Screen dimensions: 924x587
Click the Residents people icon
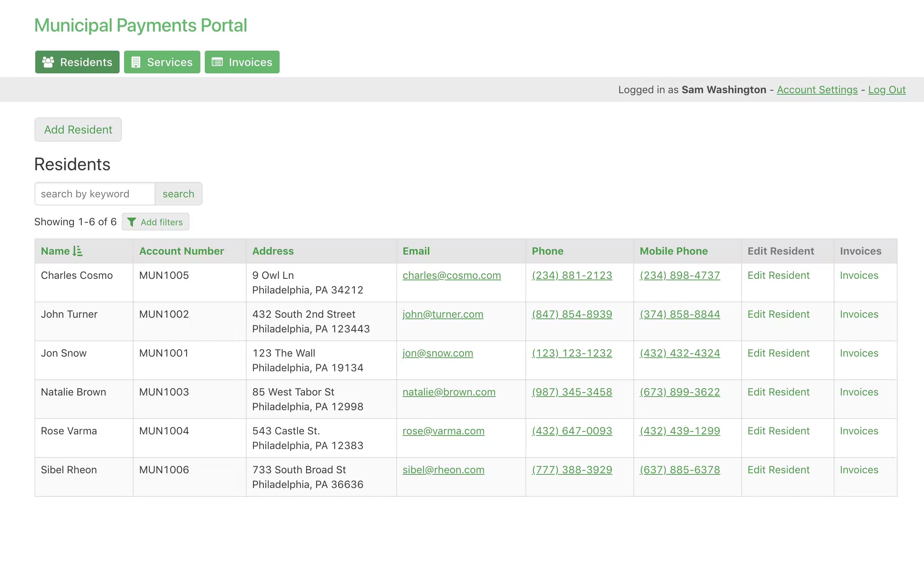pos(48,62)
